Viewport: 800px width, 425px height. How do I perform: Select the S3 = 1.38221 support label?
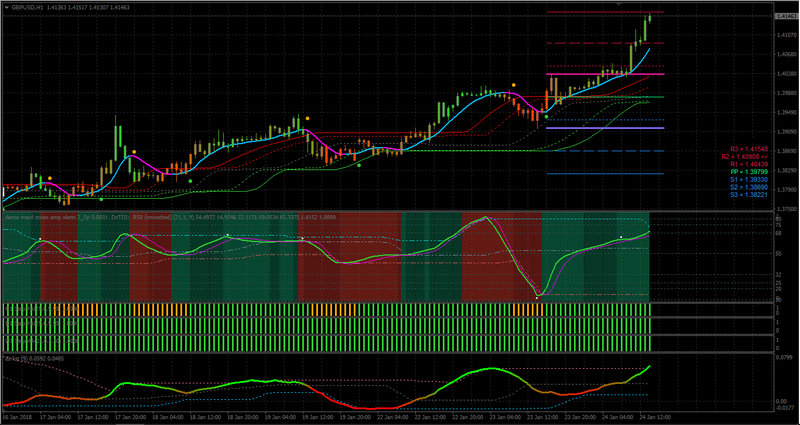click(748, 195)
